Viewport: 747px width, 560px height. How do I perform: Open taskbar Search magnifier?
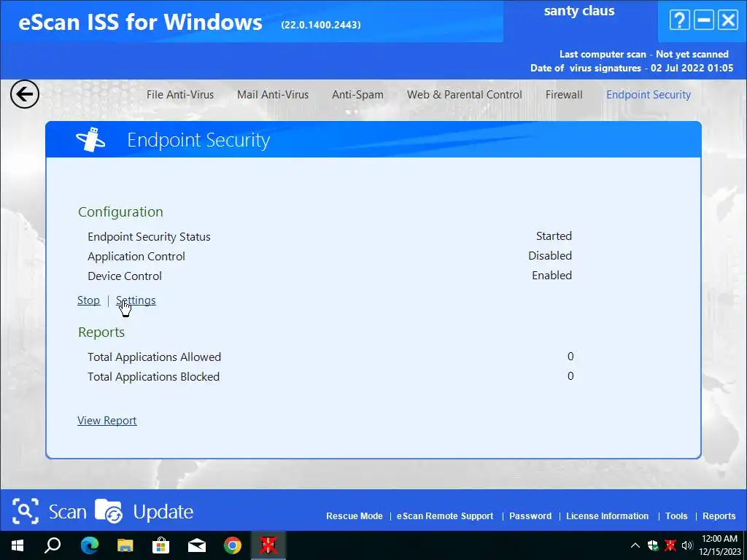[x=53, y=545]
